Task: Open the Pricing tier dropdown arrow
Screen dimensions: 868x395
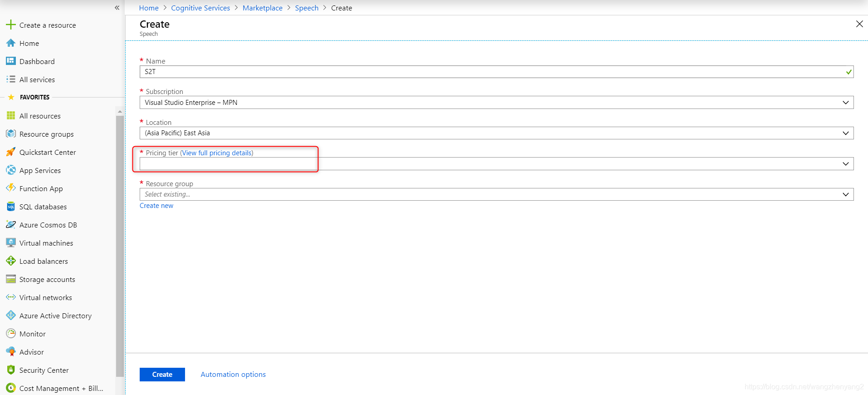Action: pos(846,164)
